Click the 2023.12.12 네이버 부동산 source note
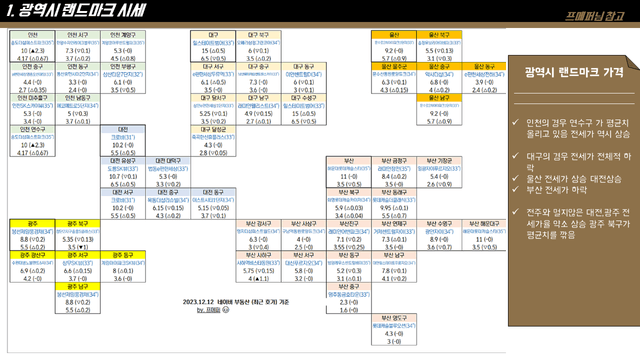 point(236,302)
